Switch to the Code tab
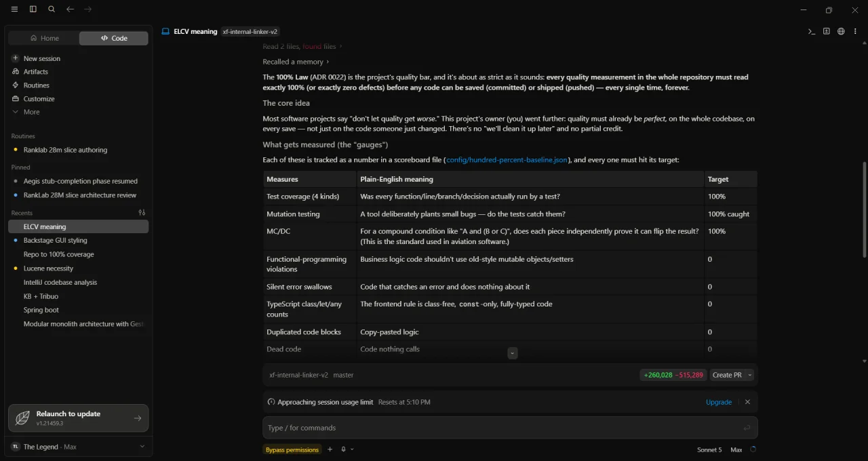This screenshot has height=461, width=868. coord(114,38)
